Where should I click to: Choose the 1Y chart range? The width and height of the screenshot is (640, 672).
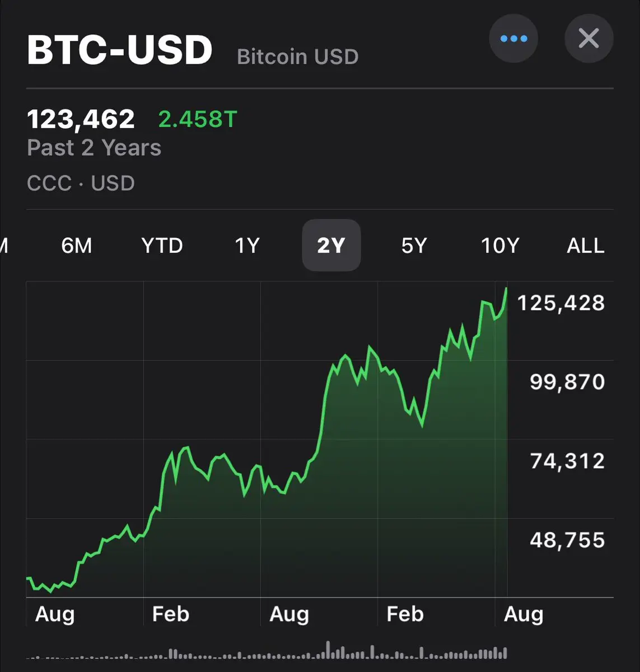point(247,245)
